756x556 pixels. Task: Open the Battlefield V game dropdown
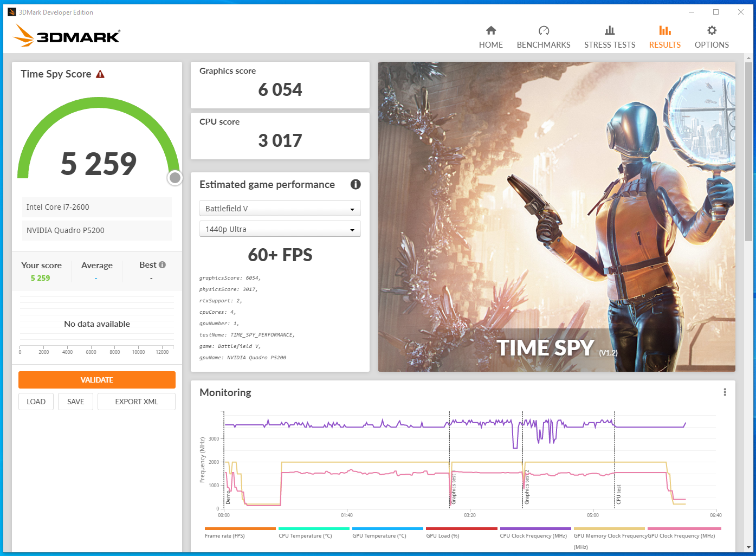click(x=280, y=209)
